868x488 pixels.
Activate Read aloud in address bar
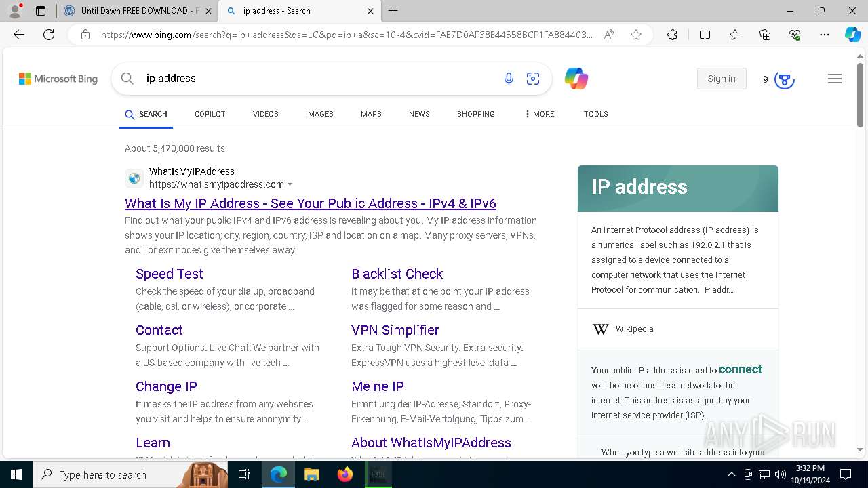pyautogui.click(x=609, y=35)
